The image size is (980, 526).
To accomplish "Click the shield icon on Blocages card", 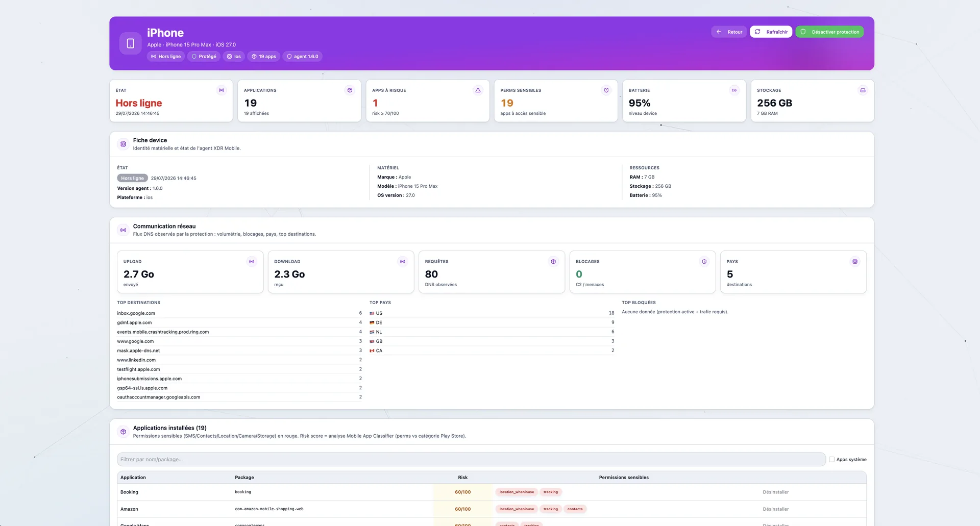I will point(704,262).
